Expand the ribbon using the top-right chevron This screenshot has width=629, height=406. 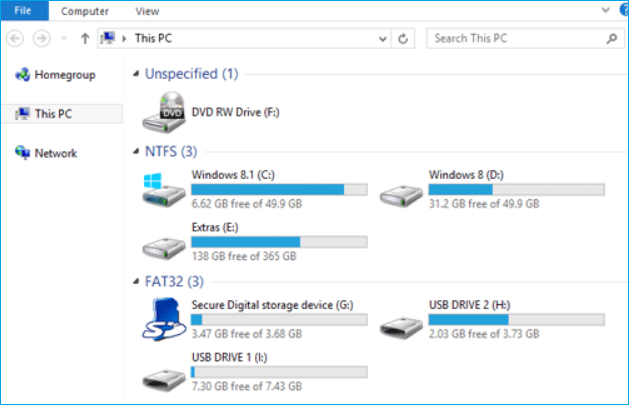tap(605, 9)
